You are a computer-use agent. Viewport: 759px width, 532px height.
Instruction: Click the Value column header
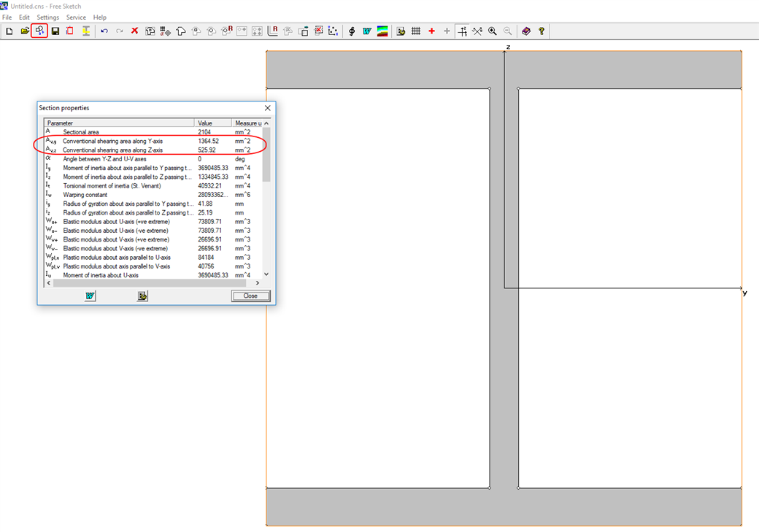point(213,123)
